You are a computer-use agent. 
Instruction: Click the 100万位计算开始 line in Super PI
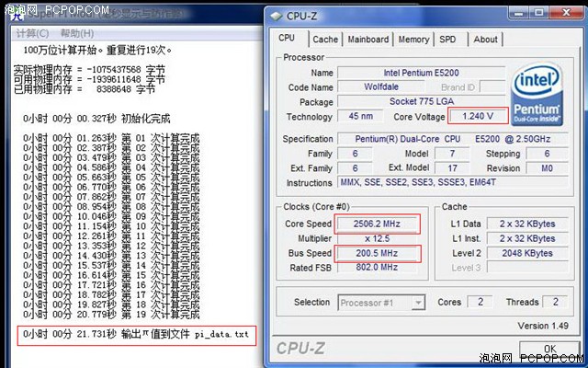tap(98, 50)
